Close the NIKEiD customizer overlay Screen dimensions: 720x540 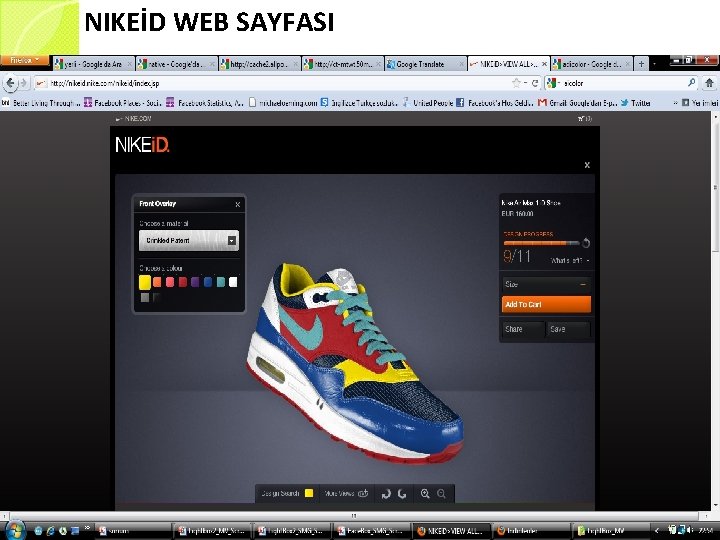(587, 165)
